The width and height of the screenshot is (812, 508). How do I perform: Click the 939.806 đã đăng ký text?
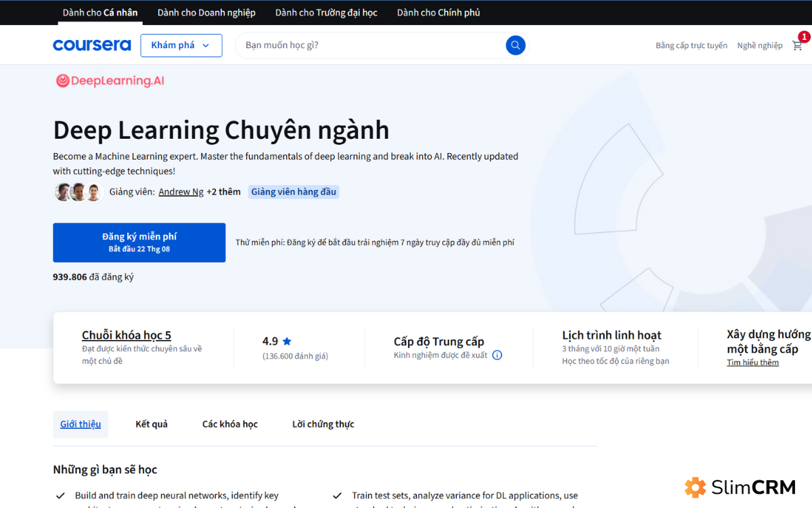[93, 277]
